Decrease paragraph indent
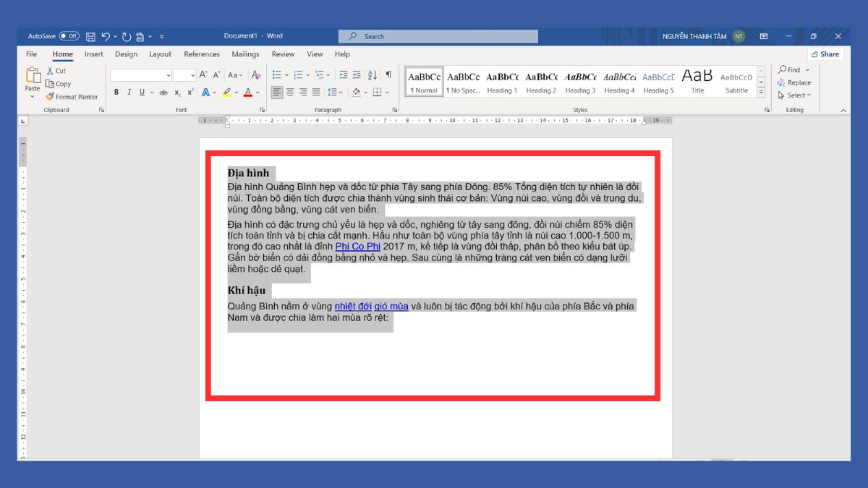The image size is (868, 488). click(343, 74)
